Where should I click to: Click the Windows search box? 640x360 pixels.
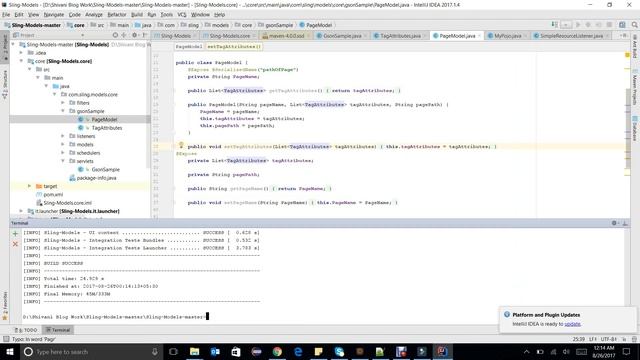click(x=92, y=351)
